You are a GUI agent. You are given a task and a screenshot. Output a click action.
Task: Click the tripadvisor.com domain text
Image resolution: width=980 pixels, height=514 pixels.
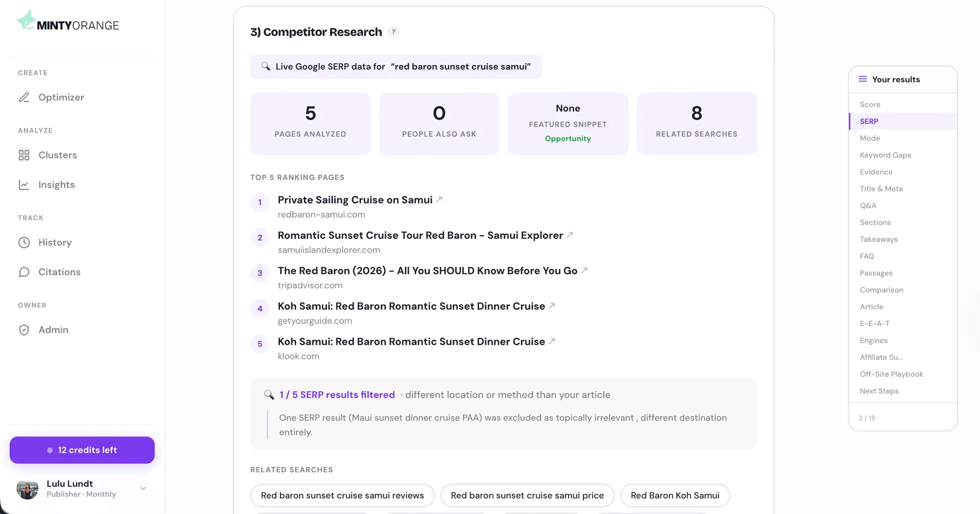click(x=310, y=285)
